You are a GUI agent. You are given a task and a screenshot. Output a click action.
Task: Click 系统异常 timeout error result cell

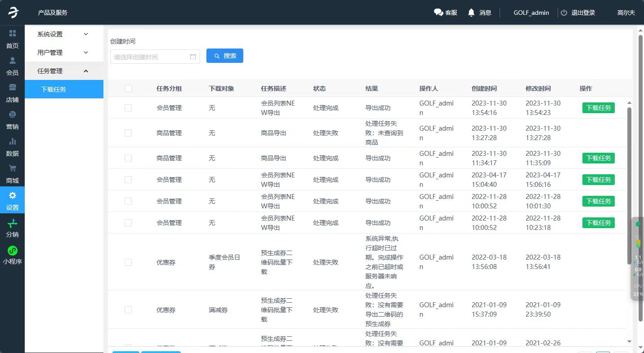384,262
